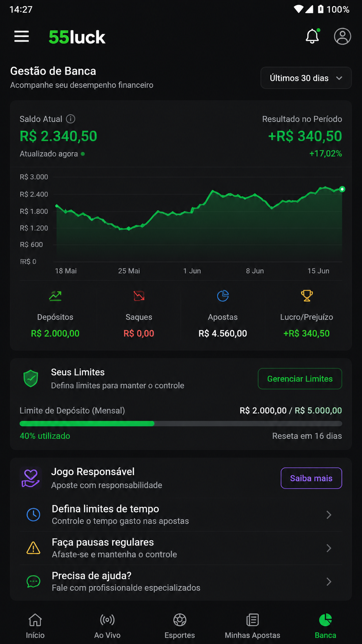
Task: Open notifications bell
Action: [x=312, y=36]
